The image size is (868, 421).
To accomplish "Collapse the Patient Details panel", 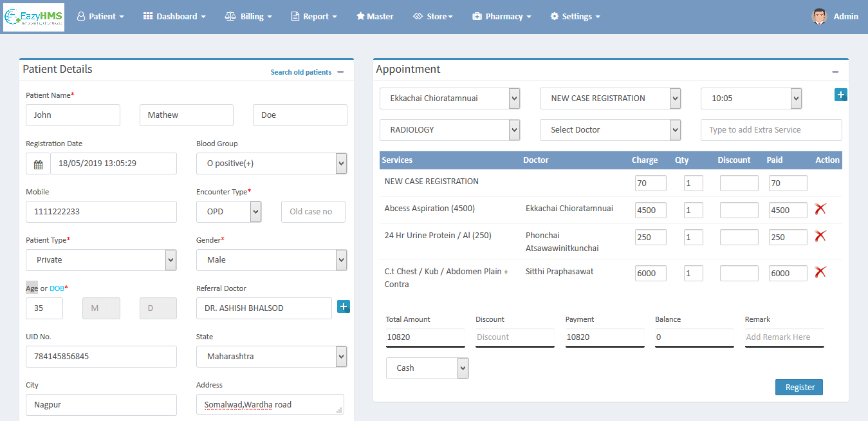I will [340, 72].
